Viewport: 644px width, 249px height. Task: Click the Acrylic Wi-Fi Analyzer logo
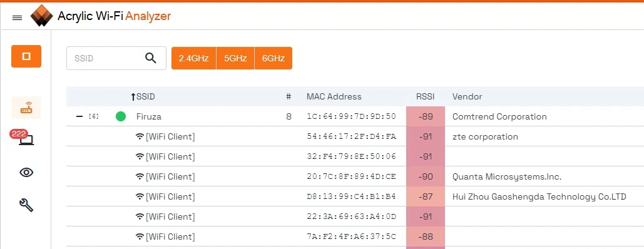coord(42,16)
